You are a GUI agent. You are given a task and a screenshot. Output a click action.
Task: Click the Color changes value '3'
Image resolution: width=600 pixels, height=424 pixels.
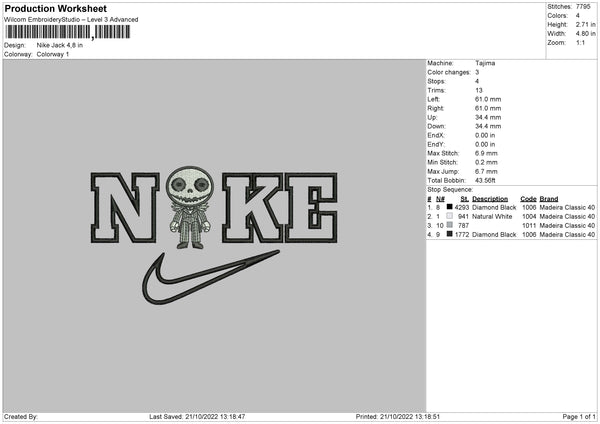click(477, 72)
